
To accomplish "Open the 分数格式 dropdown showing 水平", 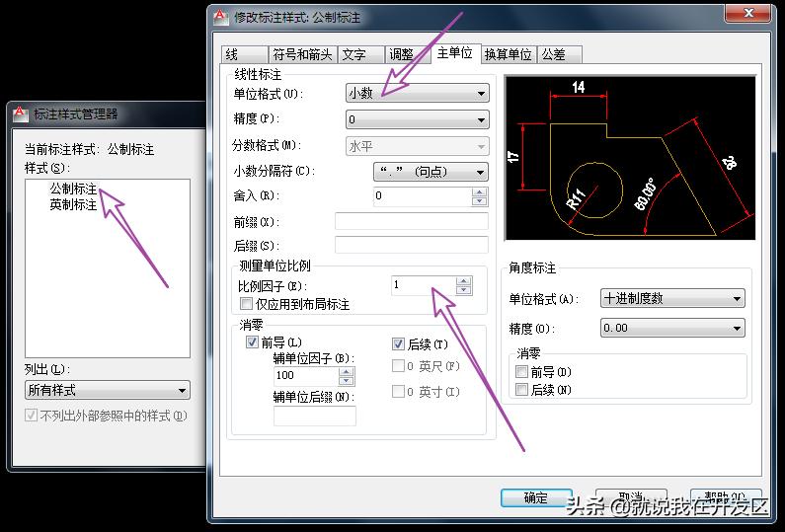I will (x=417, y=146).
